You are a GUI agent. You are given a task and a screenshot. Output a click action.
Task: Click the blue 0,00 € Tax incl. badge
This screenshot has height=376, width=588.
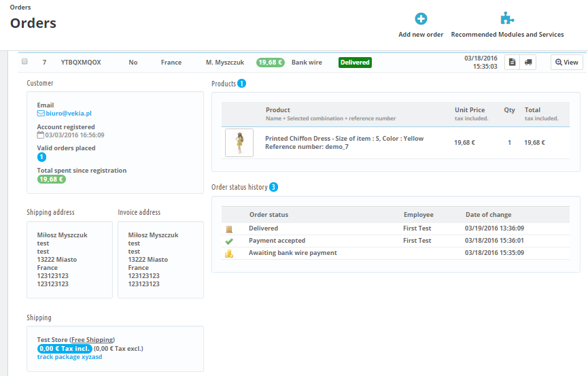pos(65,349)
